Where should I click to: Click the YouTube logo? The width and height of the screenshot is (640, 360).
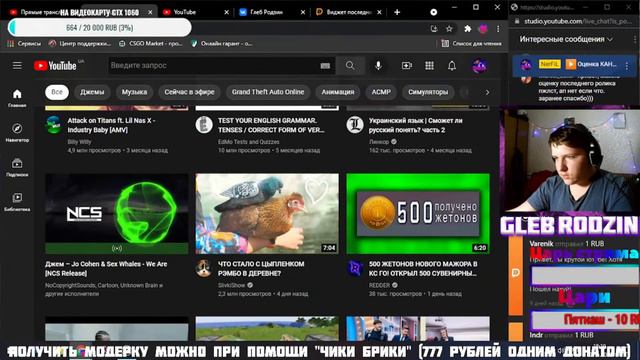pos(56,65)
